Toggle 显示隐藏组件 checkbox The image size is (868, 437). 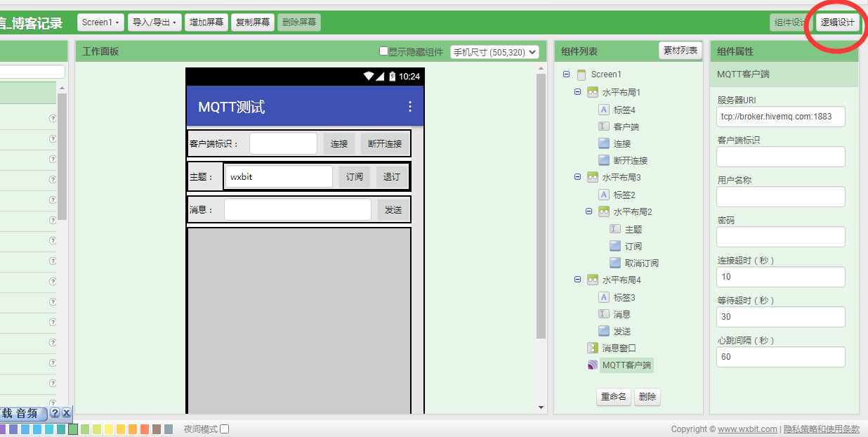pos(383,51)
